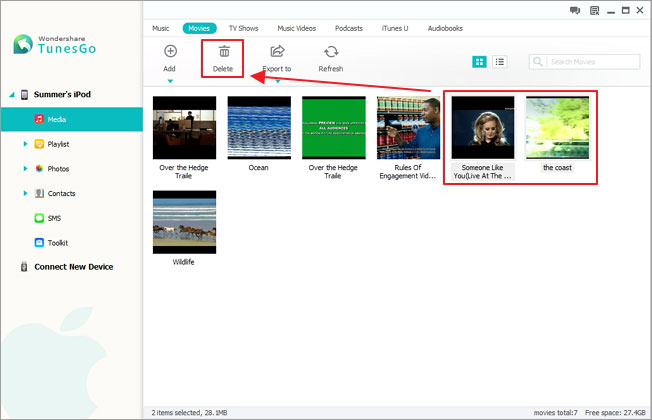Click the Export to icon
Image resolution: width=652 pixels, height=420 pixels.
point(277,51)
